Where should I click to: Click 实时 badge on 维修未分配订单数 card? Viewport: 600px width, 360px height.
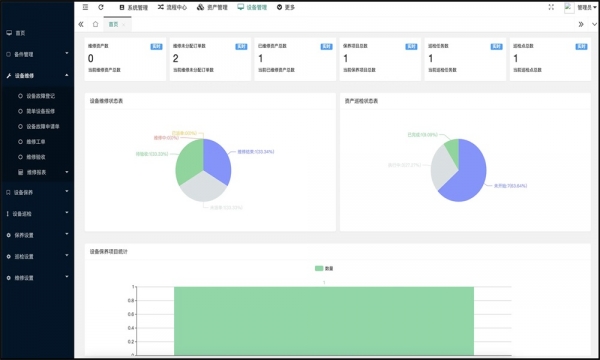[241, 47]
